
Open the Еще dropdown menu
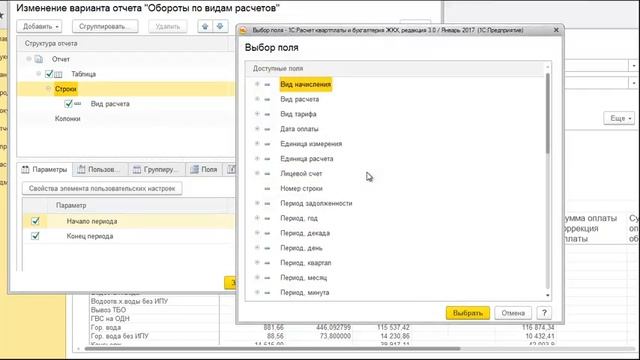click(619, 118)
